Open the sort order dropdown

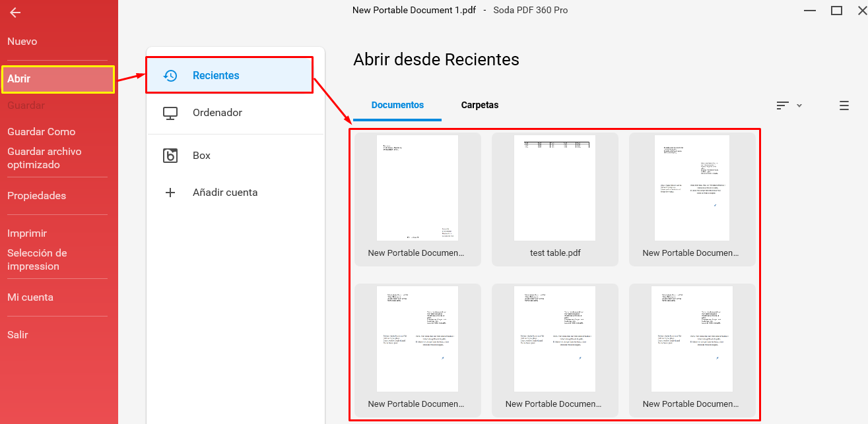pyautogui.click(x=789, y=106)
